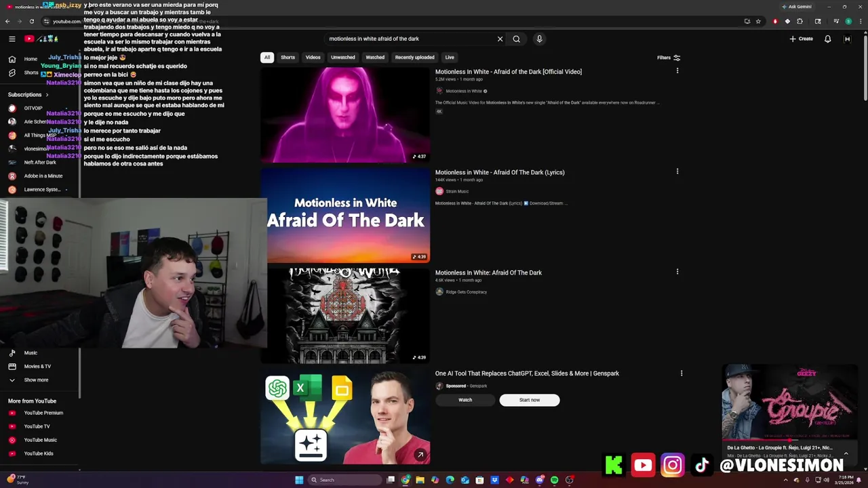Click the Create button
The image size is (868, 488).
pyautogui.click(x=801, y=39)
